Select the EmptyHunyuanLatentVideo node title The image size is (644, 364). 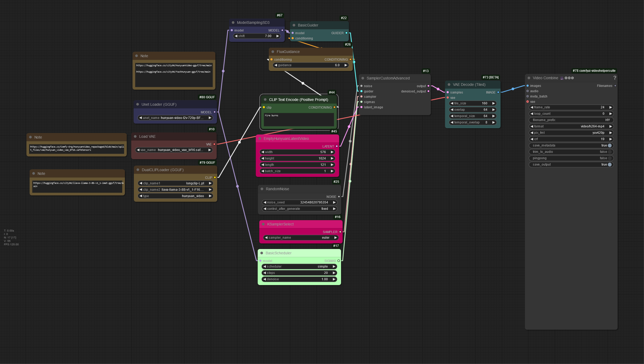pos(286,139)
